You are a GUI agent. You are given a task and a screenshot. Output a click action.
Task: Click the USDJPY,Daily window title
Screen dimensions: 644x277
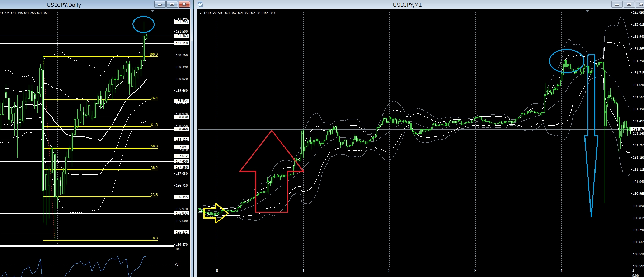click(64, 5)
